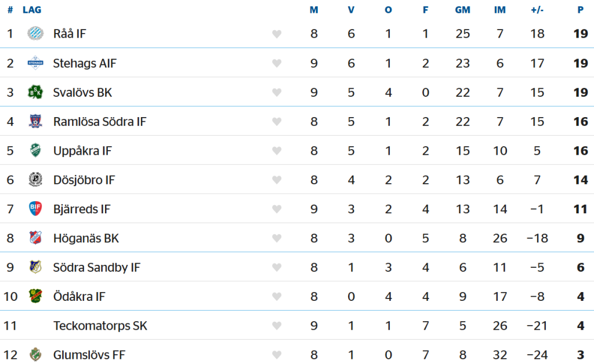Click the Uppåkra IF green crest

(x=35, y=150)
